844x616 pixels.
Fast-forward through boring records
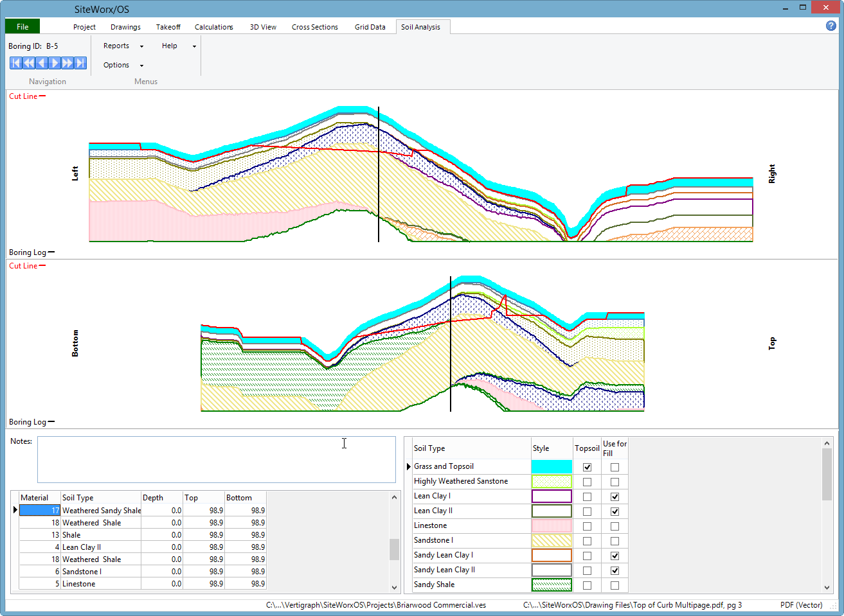tap(67, 62)
